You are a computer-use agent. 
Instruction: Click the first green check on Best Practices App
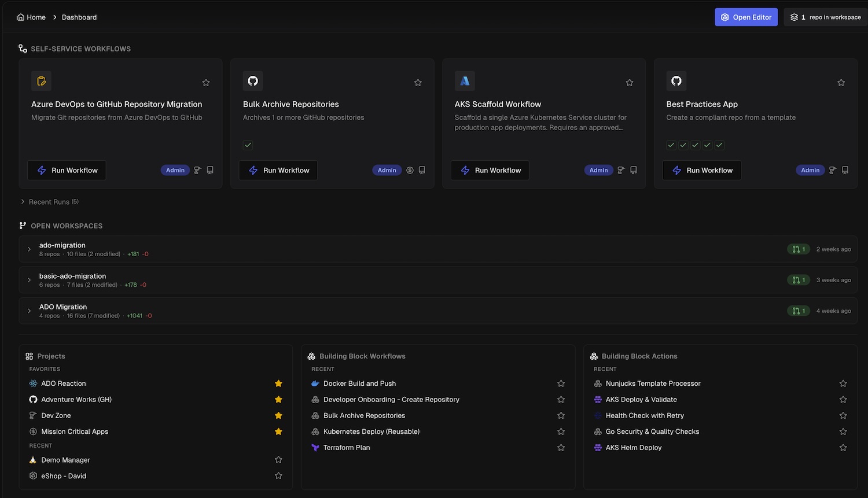[x=671, y=145]
